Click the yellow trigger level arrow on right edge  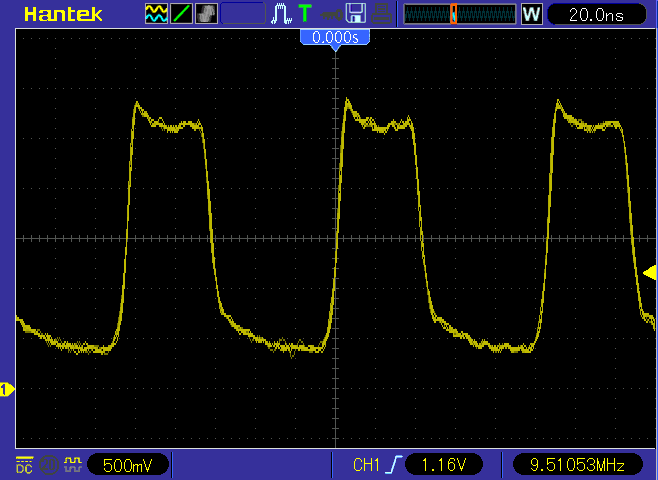pyautogui.click(x=650, y=273)
